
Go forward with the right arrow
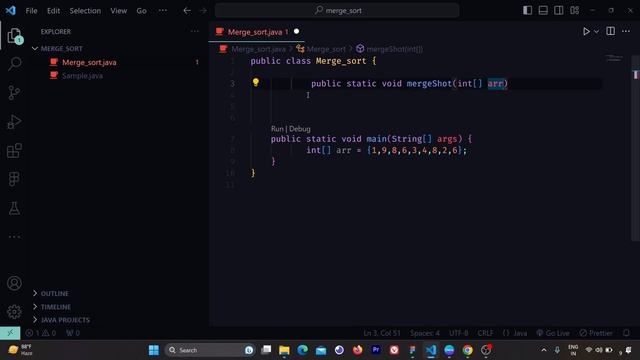203,11
